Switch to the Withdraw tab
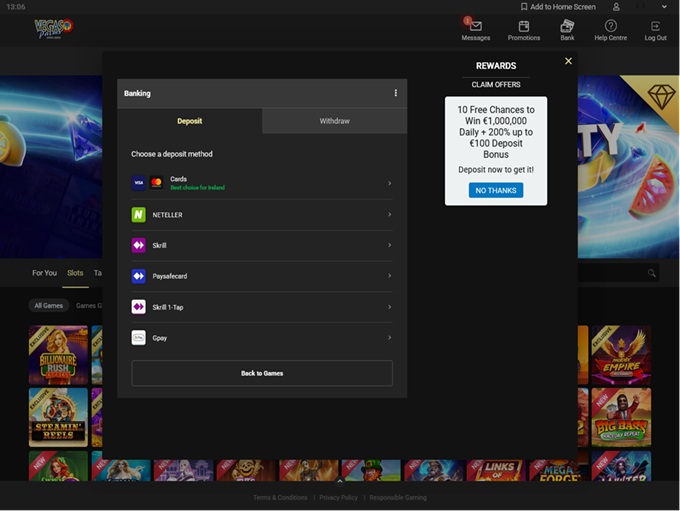 (x=334, y=121)
